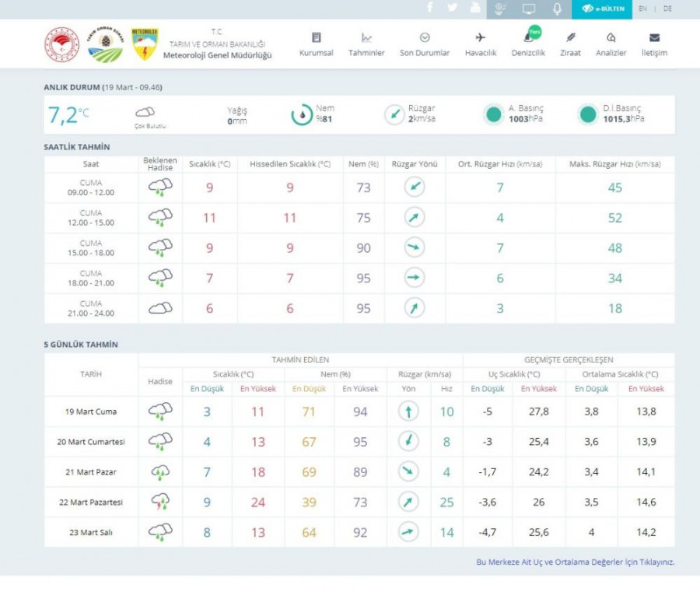The image size is (700, 592).
Task: Open the Twitter profile icon
Action: coord(453,9)
